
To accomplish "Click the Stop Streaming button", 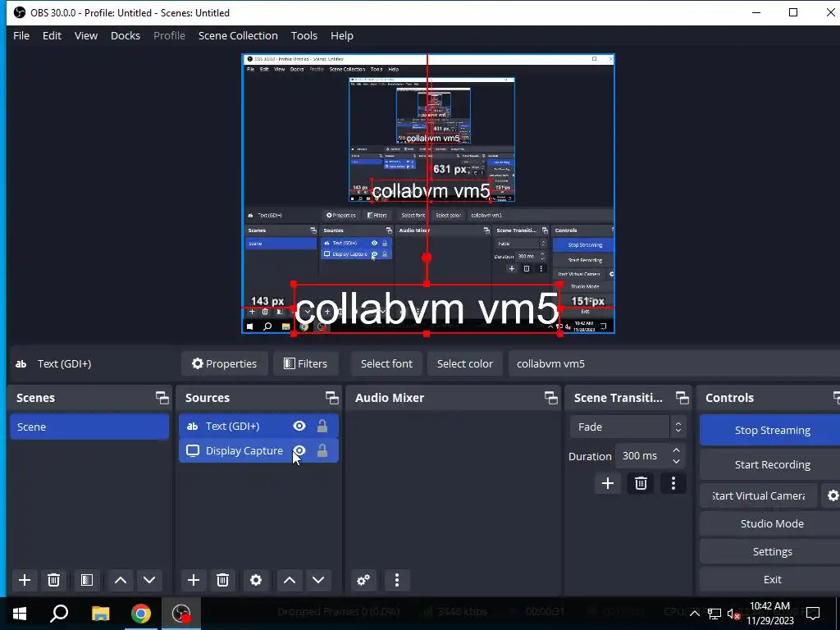I will pyautogui.click(x=771, y=430).
